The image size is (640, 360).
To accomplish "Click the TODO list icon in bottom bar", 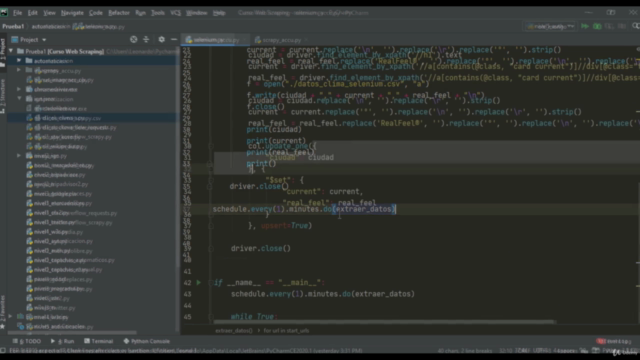I will tap(15, 341).
